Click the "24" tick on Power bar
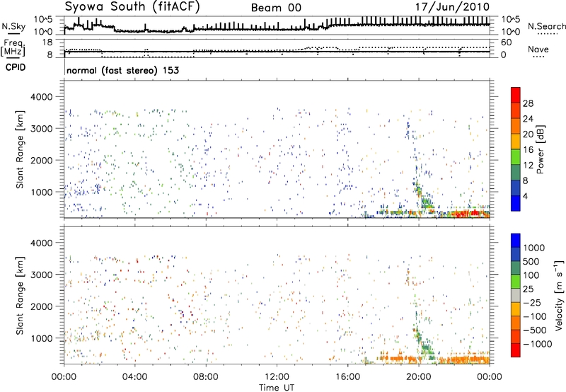Image resolution: width=566 pixels, height=392 pixels. [528, 119]
